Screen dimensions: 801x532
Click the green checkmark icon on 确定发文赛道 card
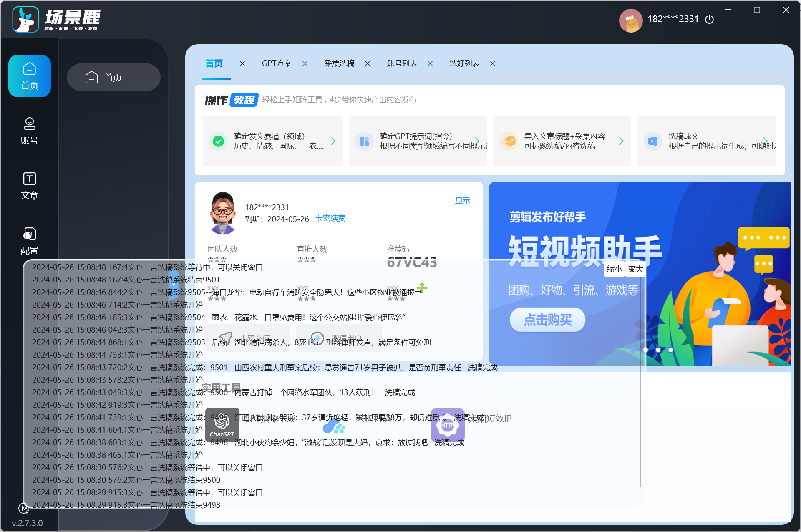[218, 141]
